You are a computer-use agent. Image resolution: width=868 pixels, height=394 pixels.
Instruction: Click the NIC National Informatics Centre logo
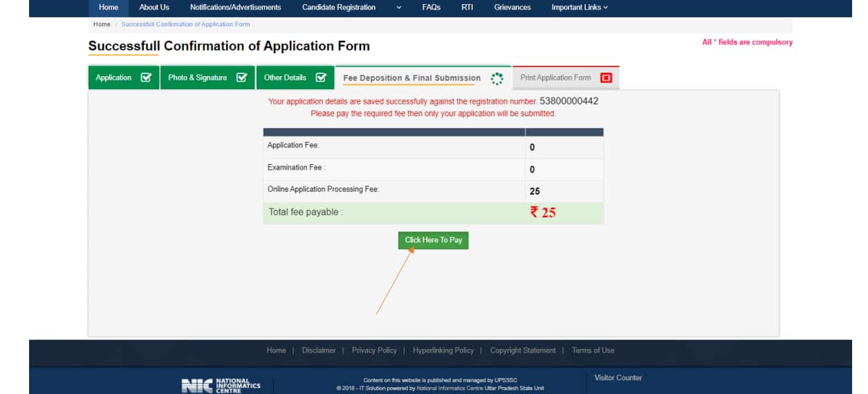[x=221, y=385]
